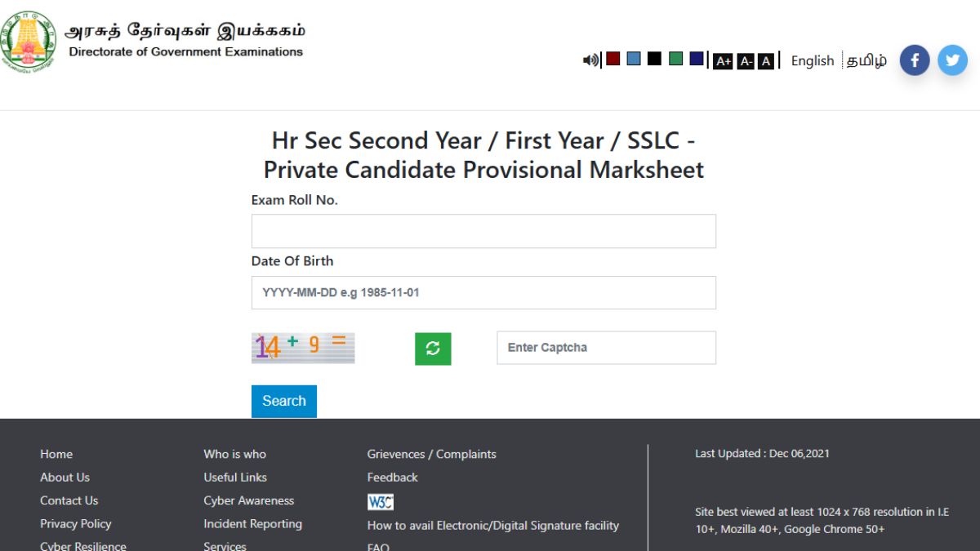Increase font size with A+ icon
This screenshot has height=551, width=980.
723,61
